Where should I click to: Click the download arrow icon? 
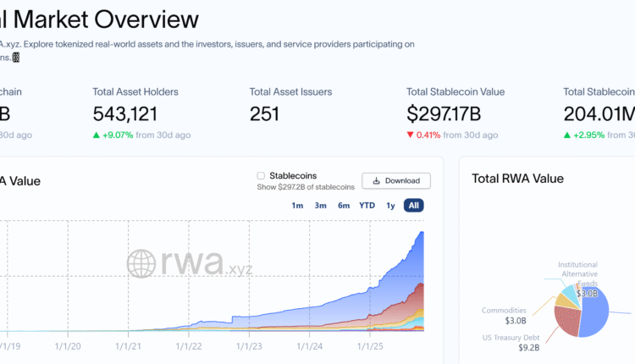tap(375, 180)
